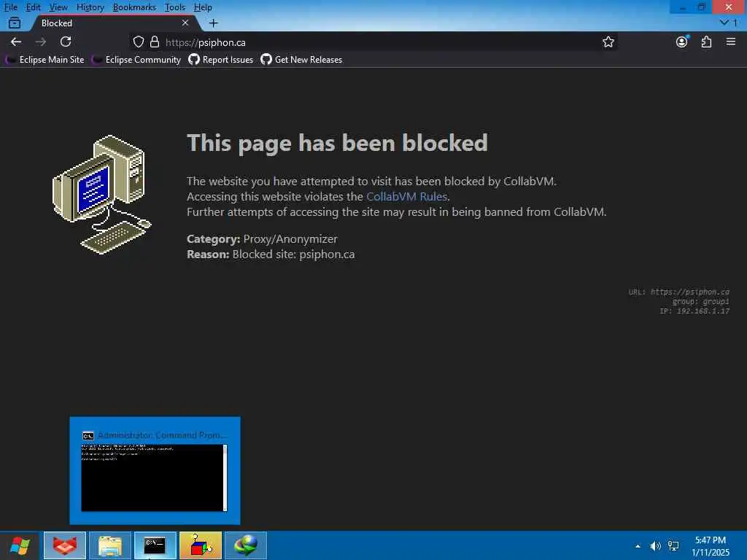This screenshot has width=747, height=560.
Task: Open the extensions puzzle icon
Action: tap(706, 42)
